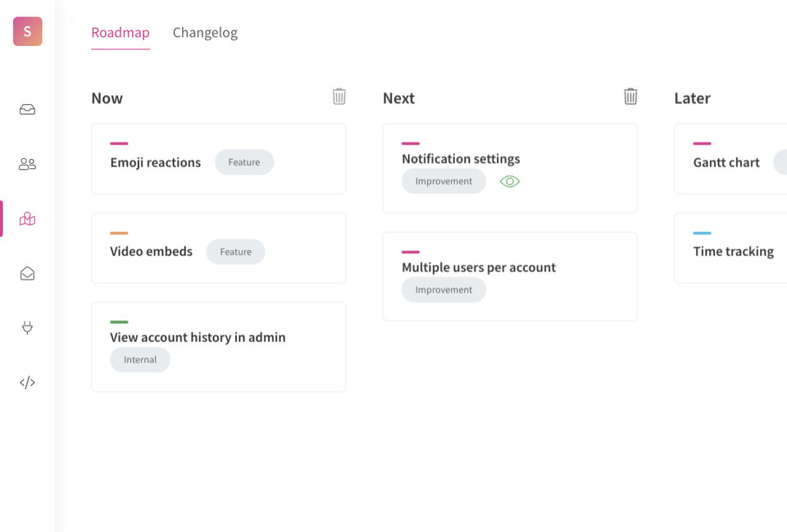Switch to the Roadmap tab
Screen dimensions: 787x532
coord(121,33)
